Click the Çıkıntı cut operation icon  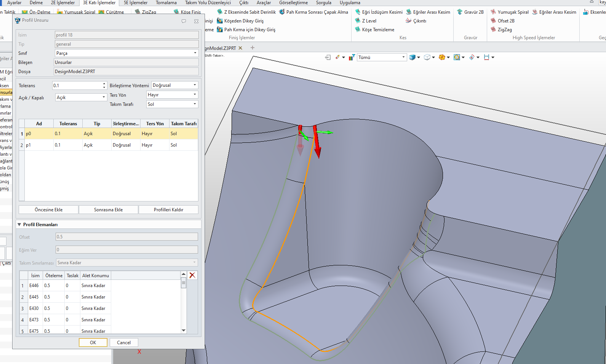click(x=409, y=21)
